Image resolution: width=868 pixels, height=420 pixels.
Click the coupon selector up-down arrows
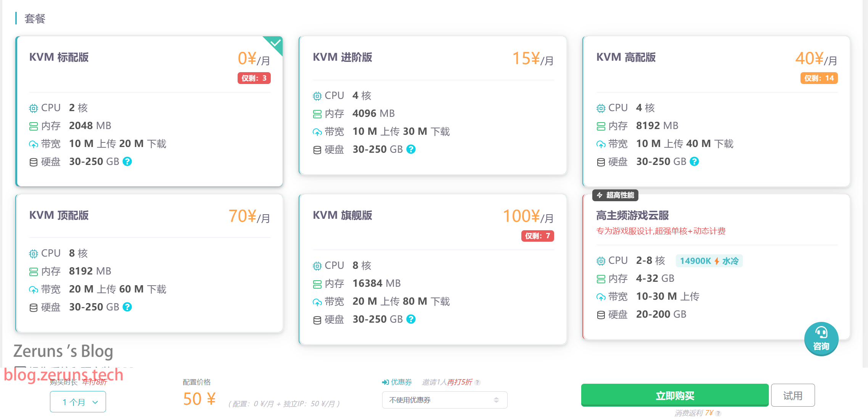click(496, 400)
